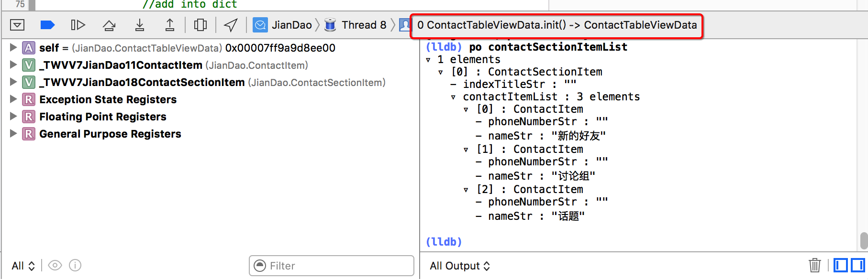This screenshot has width=868, height=280.
Task: Click Continue program execution button
Action: coord(78,25)
